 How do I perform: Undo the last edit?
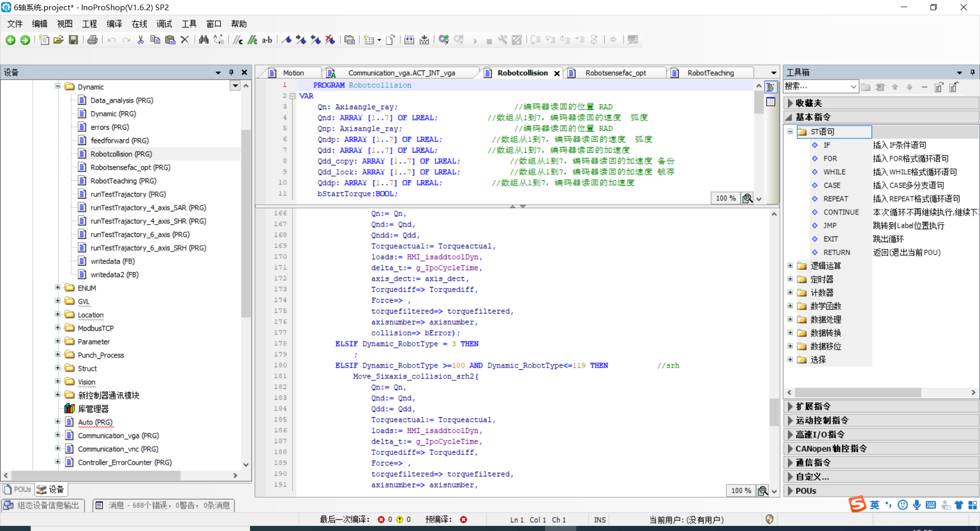(111, 40)
